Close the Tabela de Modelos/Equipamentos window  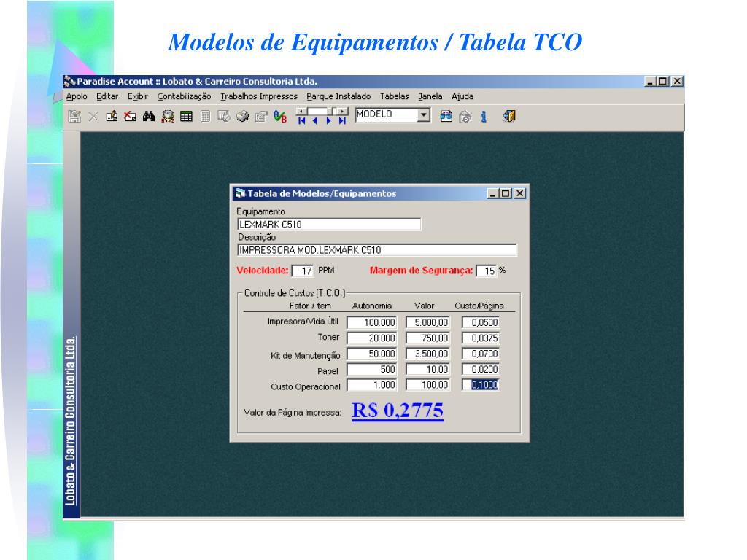519,193
